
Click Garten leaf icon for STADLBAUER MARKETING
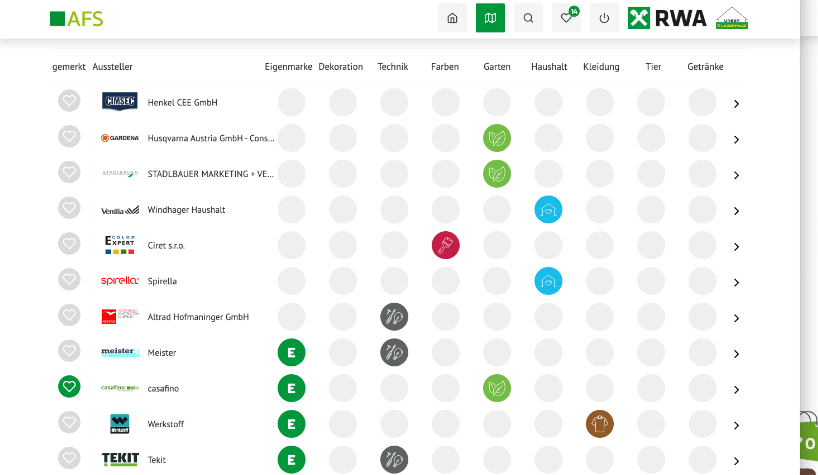point(497,174)
